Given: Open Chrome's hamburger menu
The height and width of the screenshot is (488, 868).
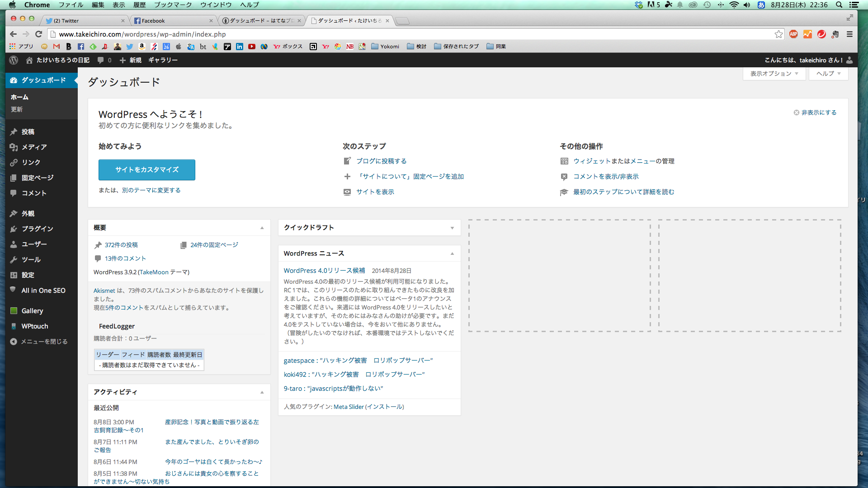Looking at the screenshot, I should pos(849,34).
